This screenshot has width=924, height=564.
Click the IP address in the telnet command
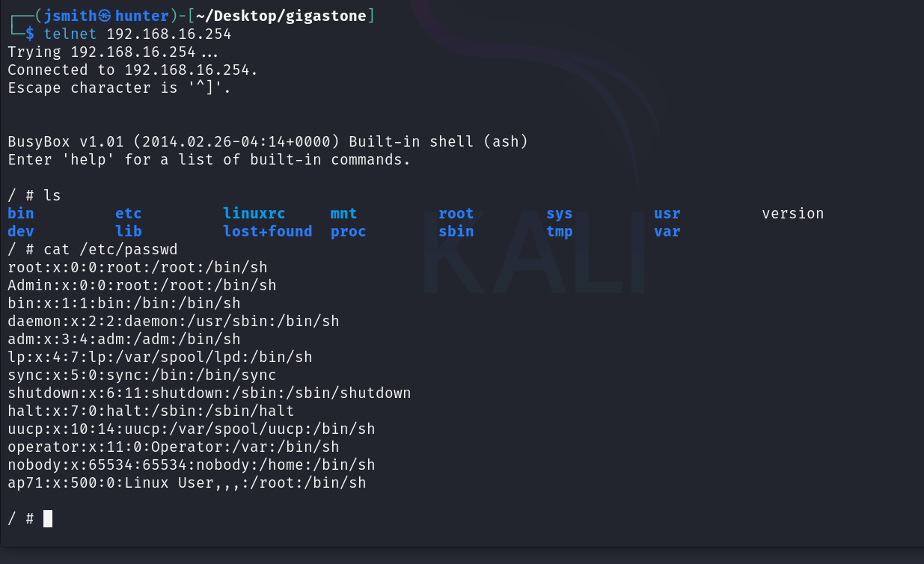click(169, 34)
